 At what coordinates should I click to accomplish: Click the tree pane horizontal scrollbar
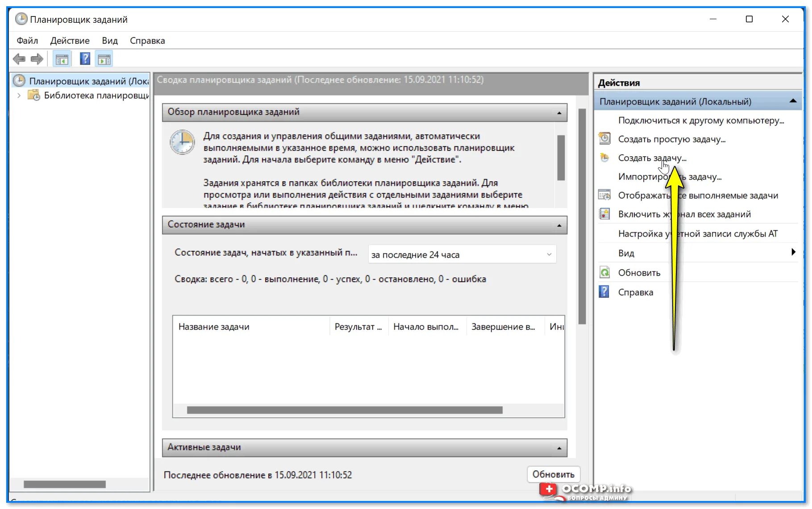point(65,484)
